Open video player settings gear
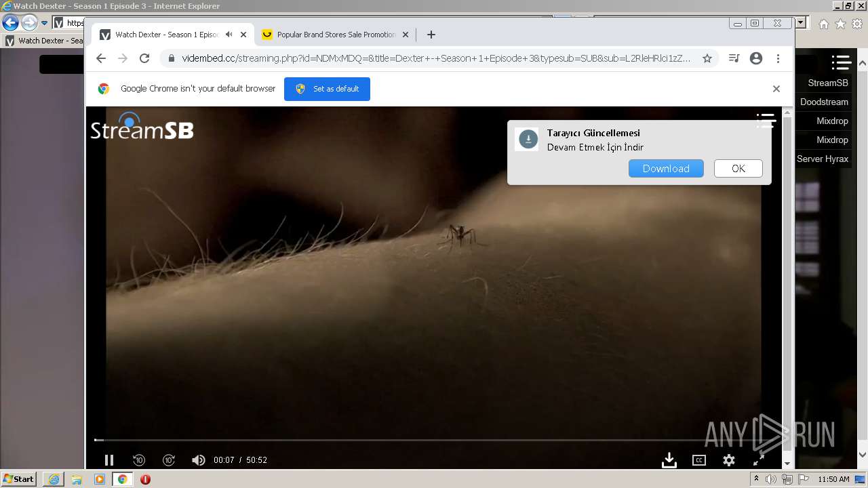Image resolution: width=868 pixels, height=488 pixels. coord(729,460)
